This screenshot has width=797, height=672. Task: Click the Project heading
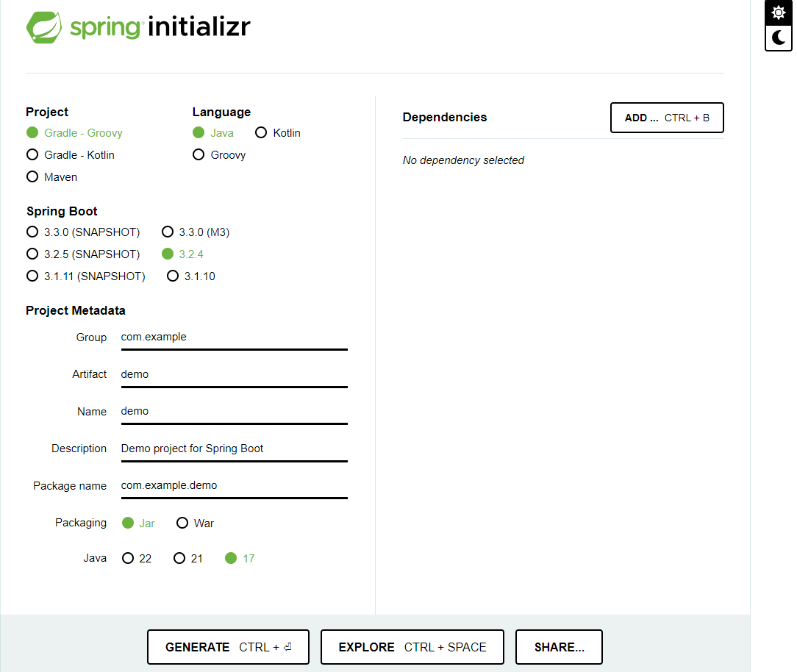[47, 112]
